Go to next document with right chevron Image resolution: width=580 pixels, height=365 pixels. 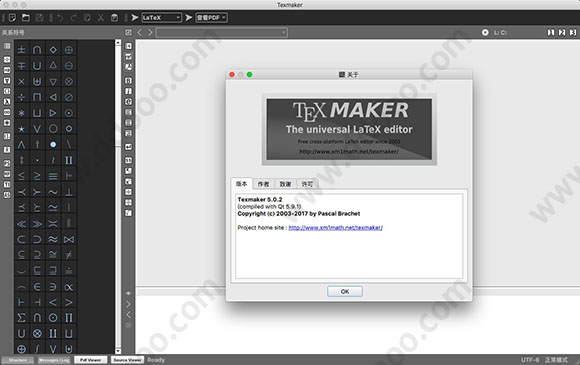tap(150, 33)
